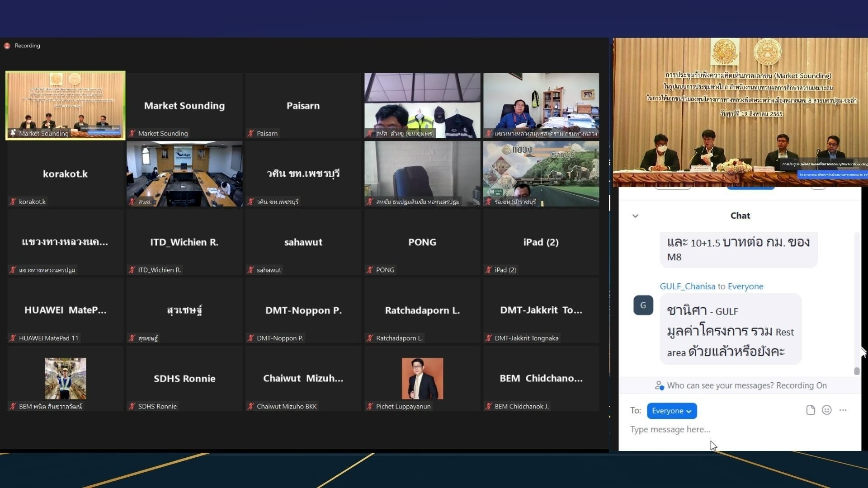Viewport: 868px width, 488px height.
Task: Click the ITD_Wichien R. participant tile
Action: (x=184, y=242)
